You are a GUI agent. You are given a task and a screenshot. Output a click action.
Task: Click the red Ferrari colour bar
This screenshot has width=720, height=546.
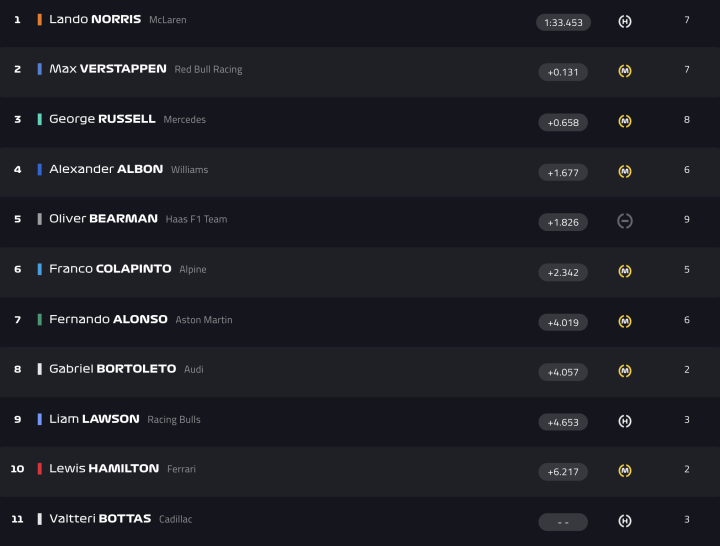pyautogui.click(x=39, y=469)
